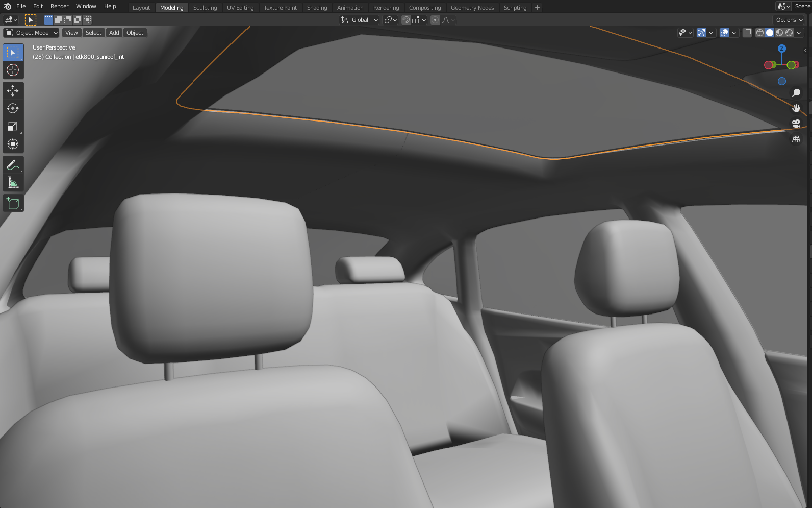Switch to material preview shading
The height and width of the screenshot is (508, 812).
click(779, 33)
